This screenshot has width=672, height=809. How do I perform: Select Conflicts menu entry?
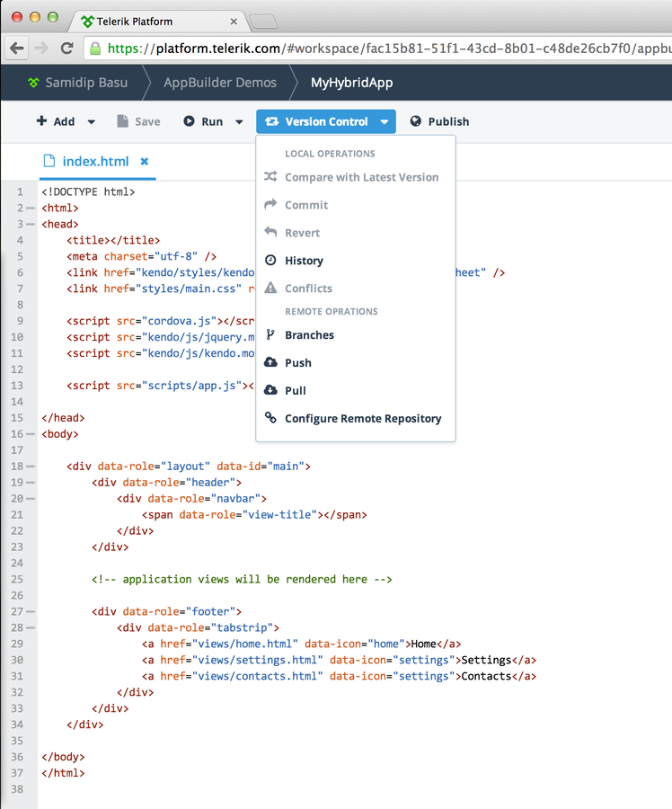356,289
